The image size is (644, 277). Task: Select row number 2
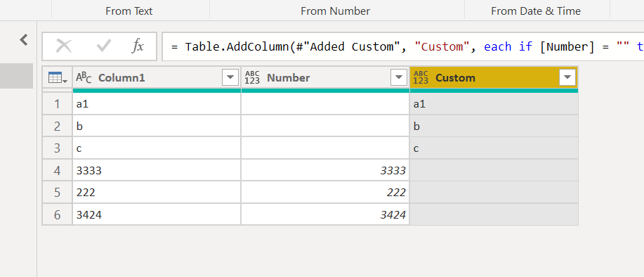(57, 126)
